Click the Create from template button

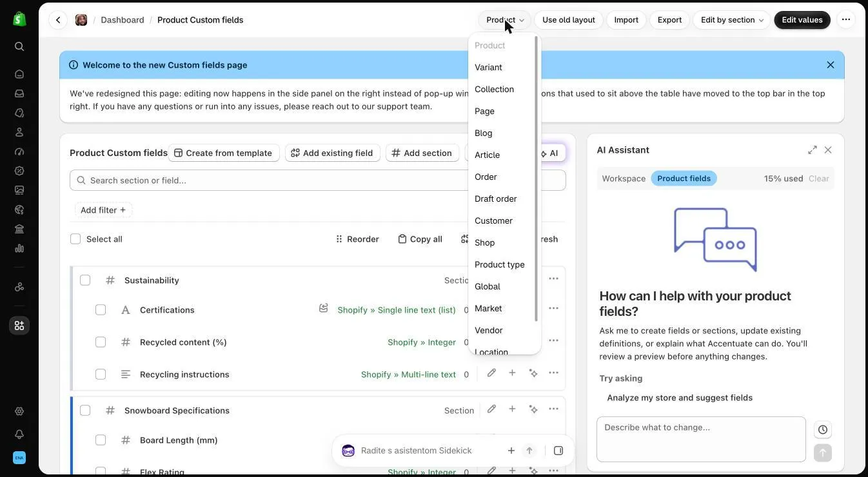(223, 153)
